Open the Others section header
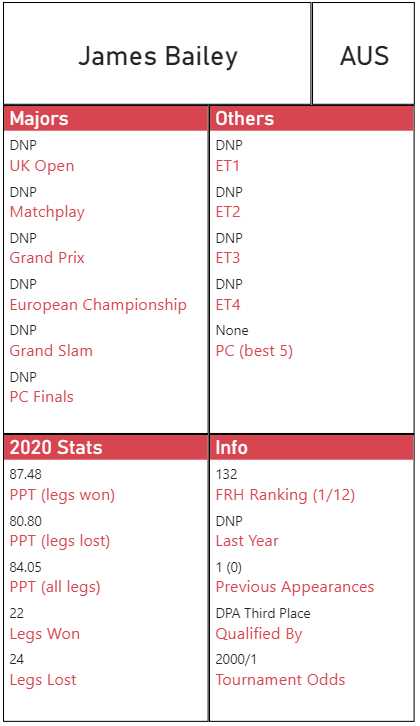This screenshot has width=420, height=726. (x=312, y=119)
